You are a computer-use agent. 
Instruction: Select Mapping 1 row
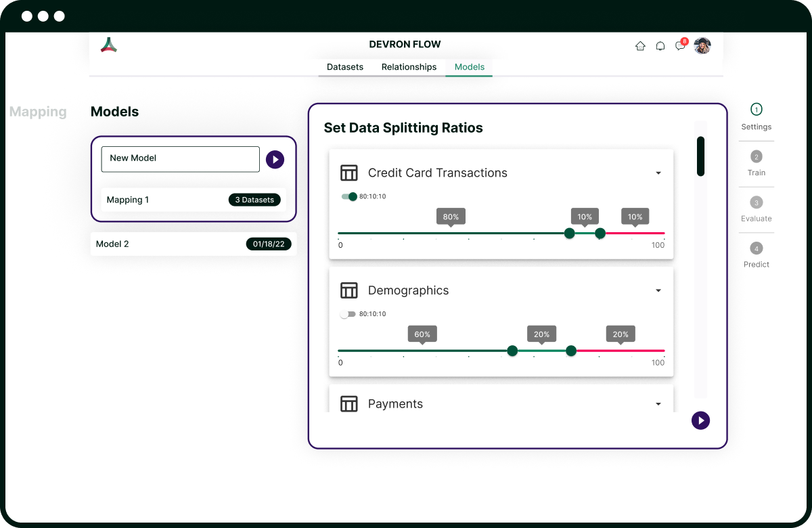coord(194,200)
